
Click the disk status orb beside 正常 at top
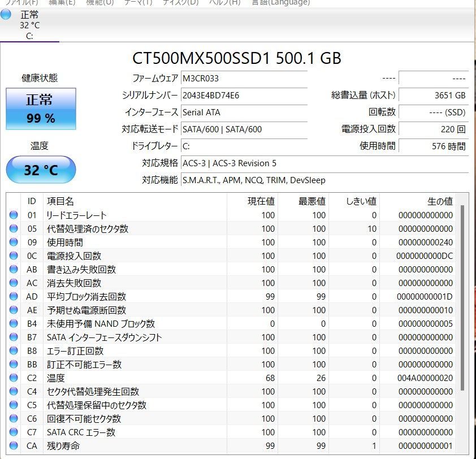[6, 15]
